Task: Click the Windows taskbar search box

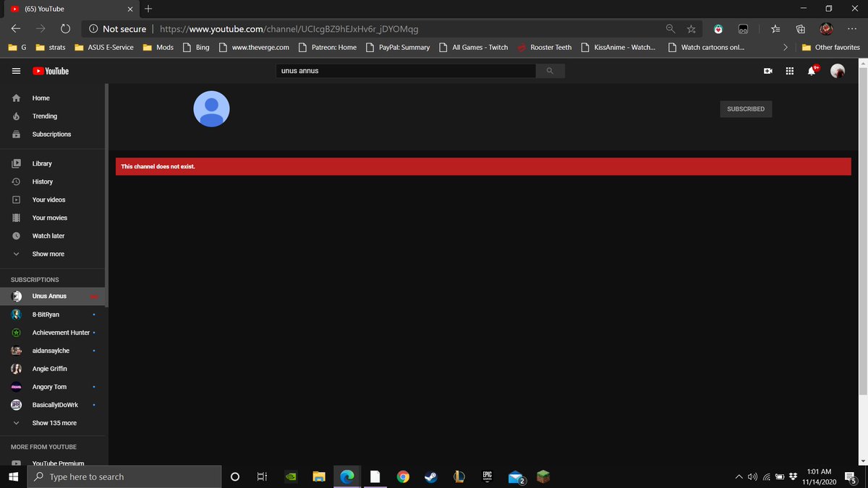Action: [x=124, y=476]
